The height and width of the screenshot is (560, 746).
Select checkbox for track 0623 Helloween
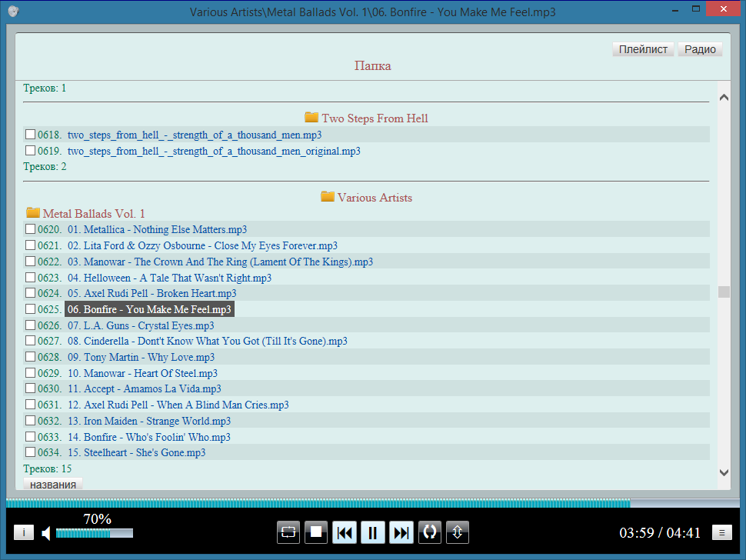click(x=30, y=277)
